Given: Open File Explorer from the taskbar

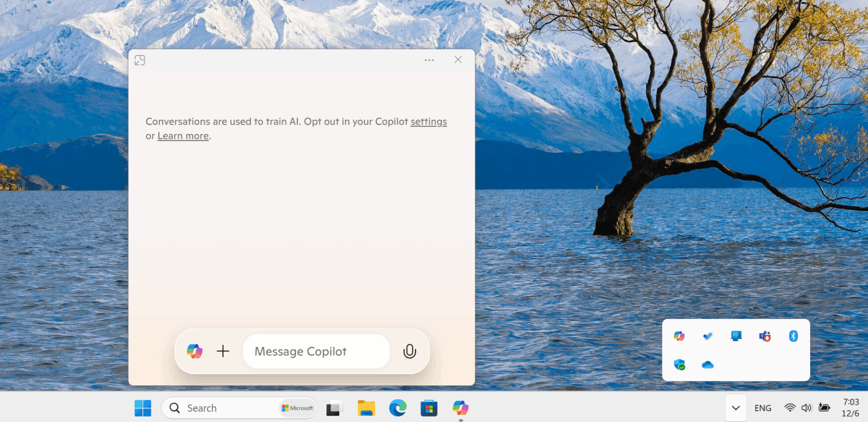Looking at the screenshot, I should click(x=366, y=408).
